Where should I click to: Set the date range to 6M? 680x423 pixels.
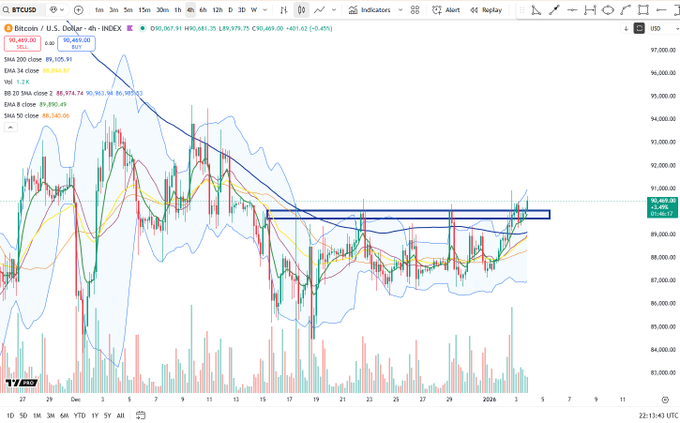coord(64,416)
